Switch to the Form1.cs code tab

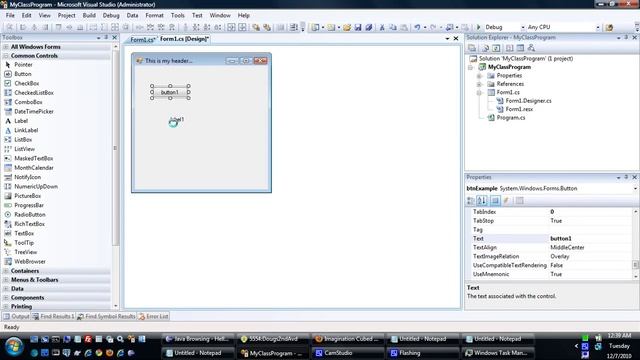[142, 40]
